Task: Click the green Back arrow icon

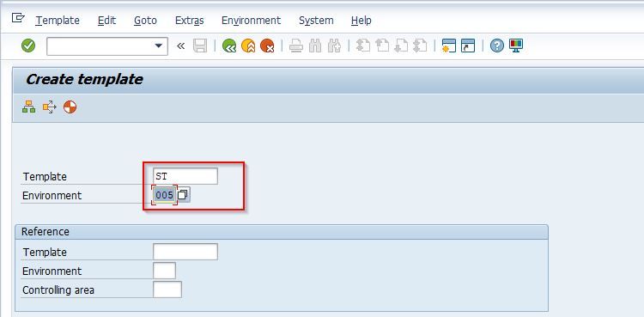Action: pos(228,46)
